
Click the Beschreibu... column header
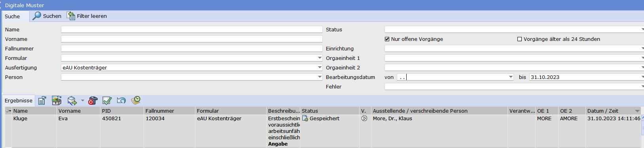[284, 111]
